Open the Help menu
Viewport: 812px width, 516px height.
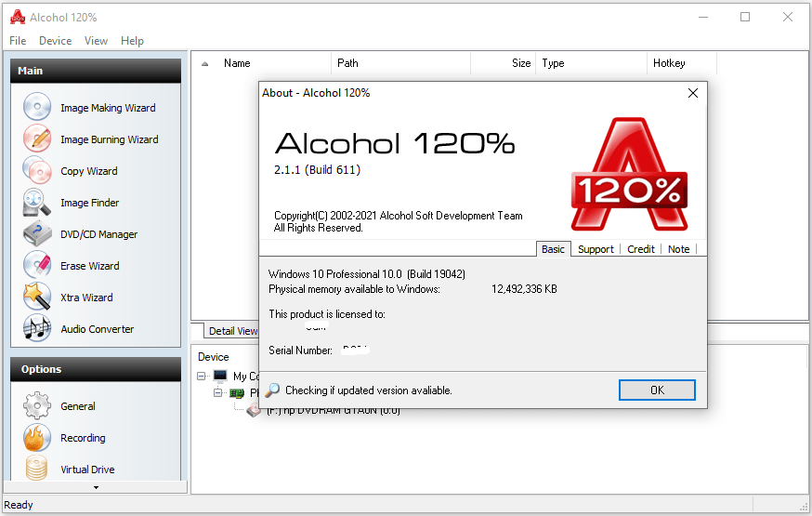point(132,41)
